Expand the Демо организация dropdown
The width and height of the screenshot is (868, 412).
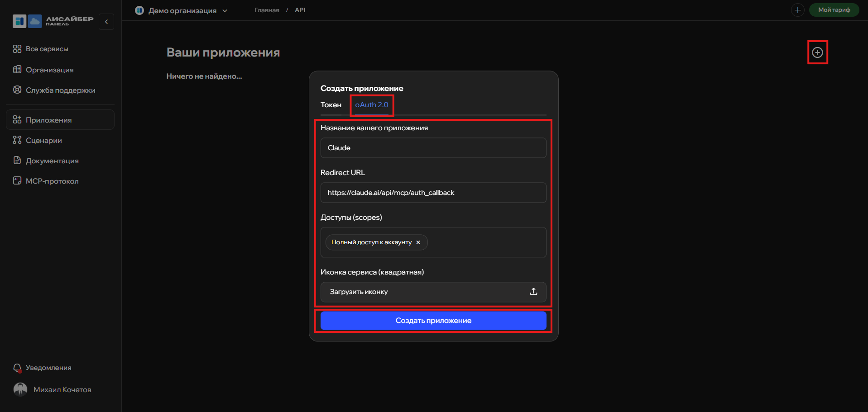click(x=181, y=10)
